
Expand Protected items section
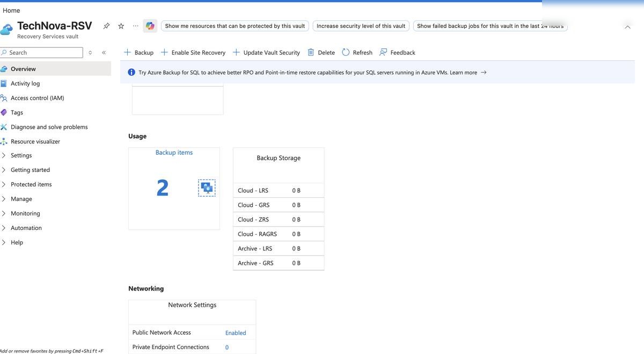[4, 184]
